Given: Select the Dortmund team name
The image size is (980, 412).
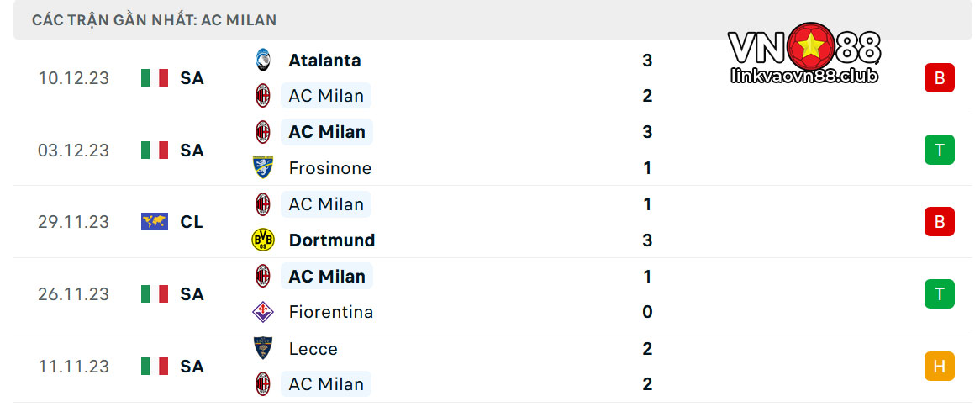Looking at the screenshot, I should [x=332, y=240].
